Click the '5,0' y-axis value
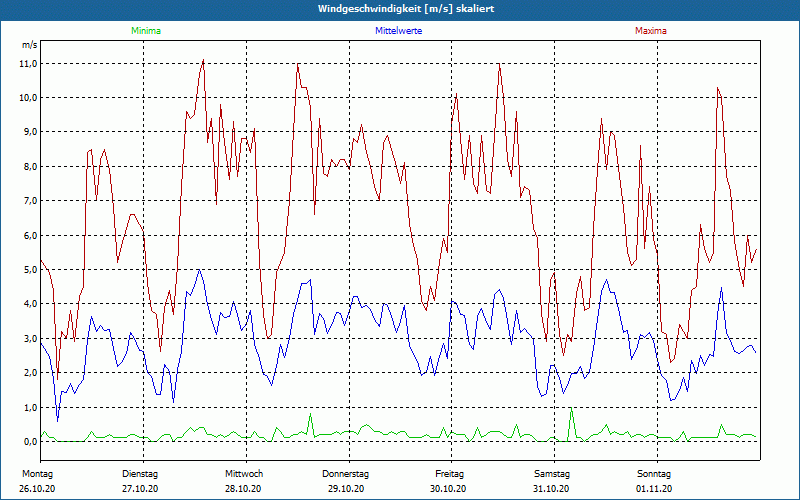The width and height of the screenshot is (800, 500). click(x=30, y=270)
